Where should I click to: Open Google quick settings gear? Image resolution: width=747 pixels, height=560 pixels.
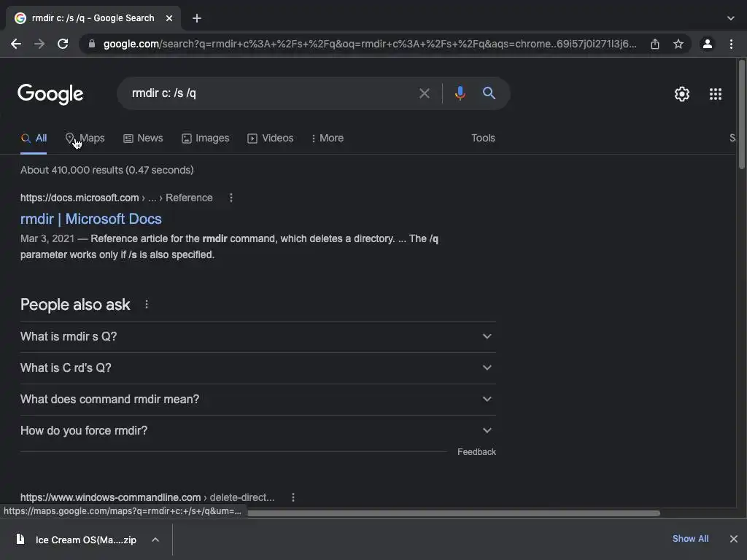682,94
